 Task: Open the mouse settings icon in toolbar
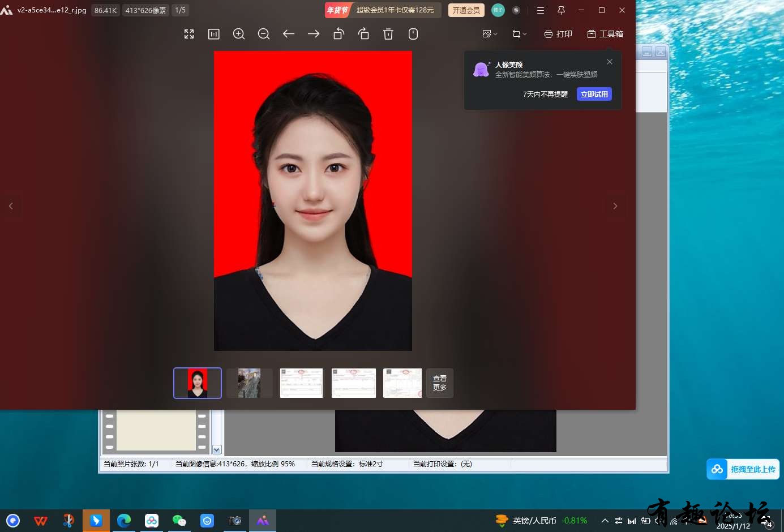(413, 34)
